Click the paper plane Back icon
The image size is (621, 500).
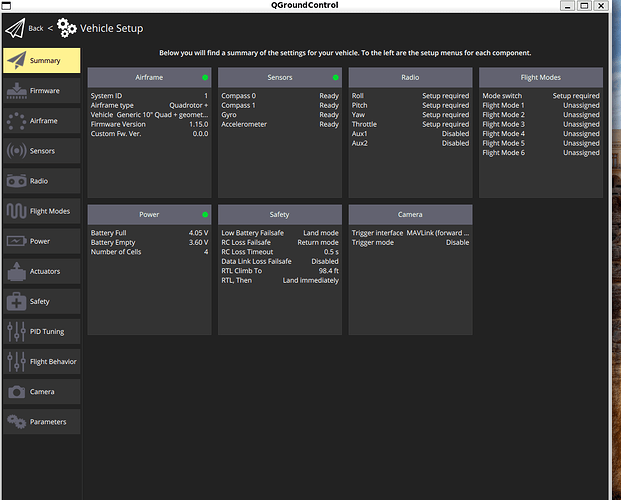[x=15, y=28]
